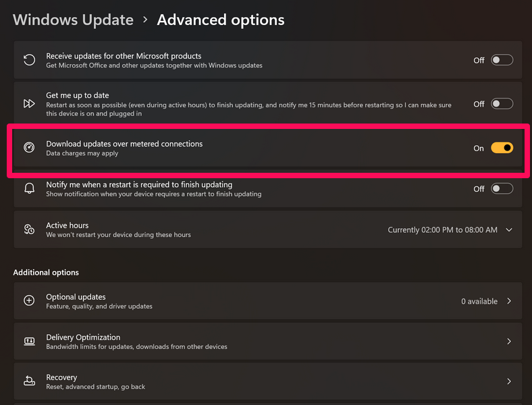
Task: Click the Delivery Optimization title text
Action: [83, 337]
